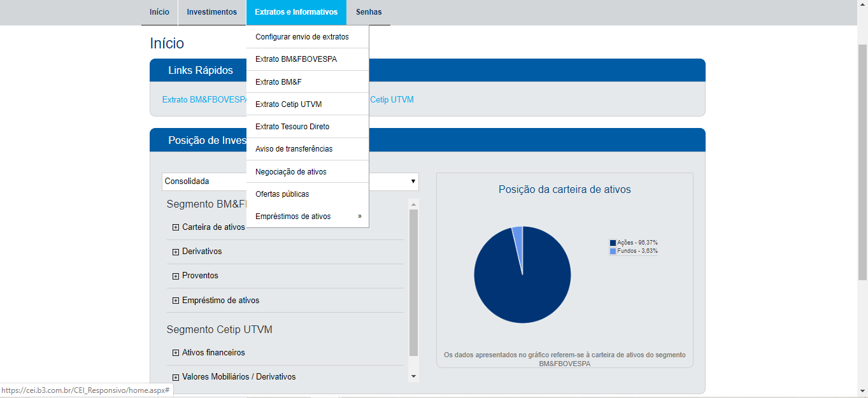
Task: Click the Derivativos label
Action: (202, 252)
